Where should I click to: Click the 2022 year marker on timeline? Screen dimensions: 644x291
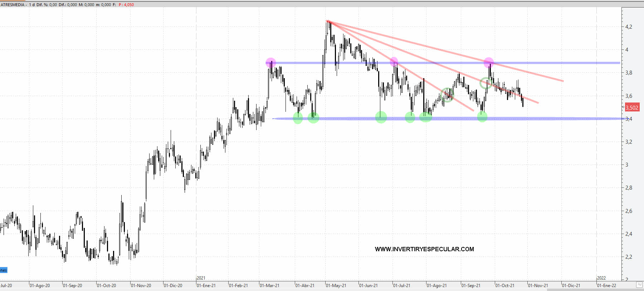click(601, 278)
